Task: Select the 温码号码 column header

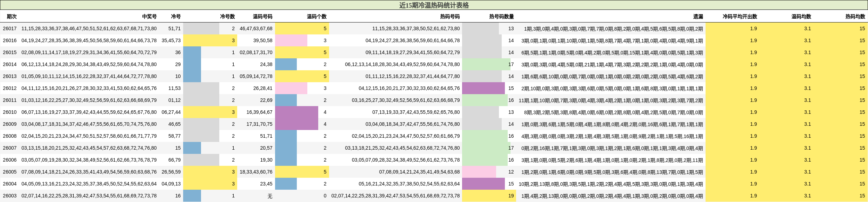Action: click(262, 17)
